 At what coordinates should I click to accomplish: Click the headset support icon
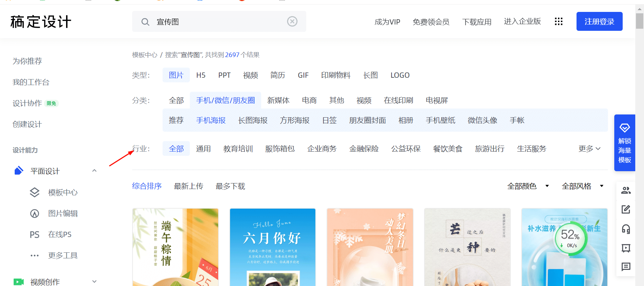[626, 229]
